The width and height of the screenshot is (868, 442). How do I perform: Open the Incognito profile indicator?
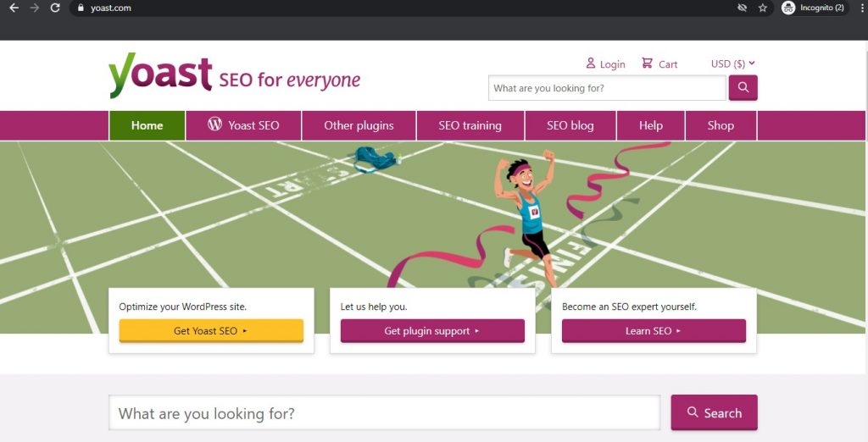coord(813,8)
